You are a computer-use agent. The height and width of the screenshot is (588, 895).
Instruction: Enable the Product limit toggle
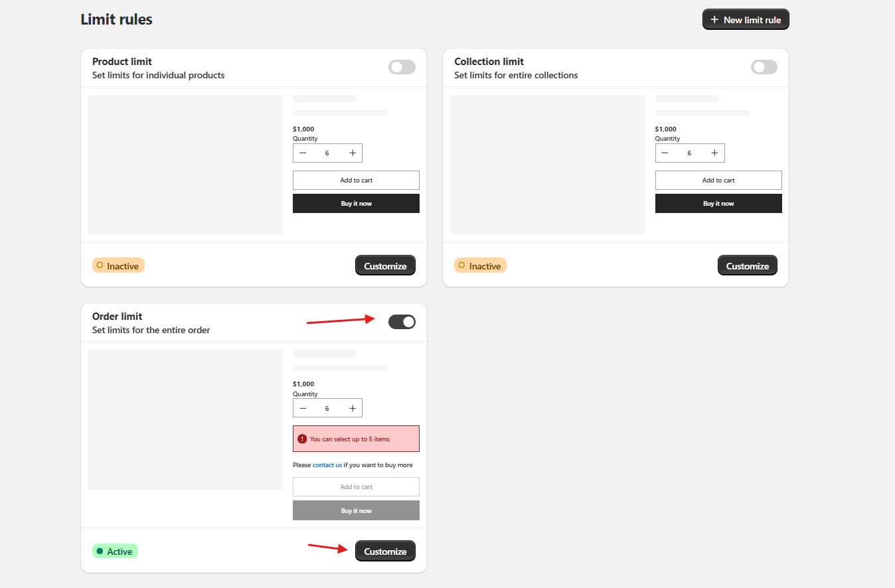coord(402,67)
